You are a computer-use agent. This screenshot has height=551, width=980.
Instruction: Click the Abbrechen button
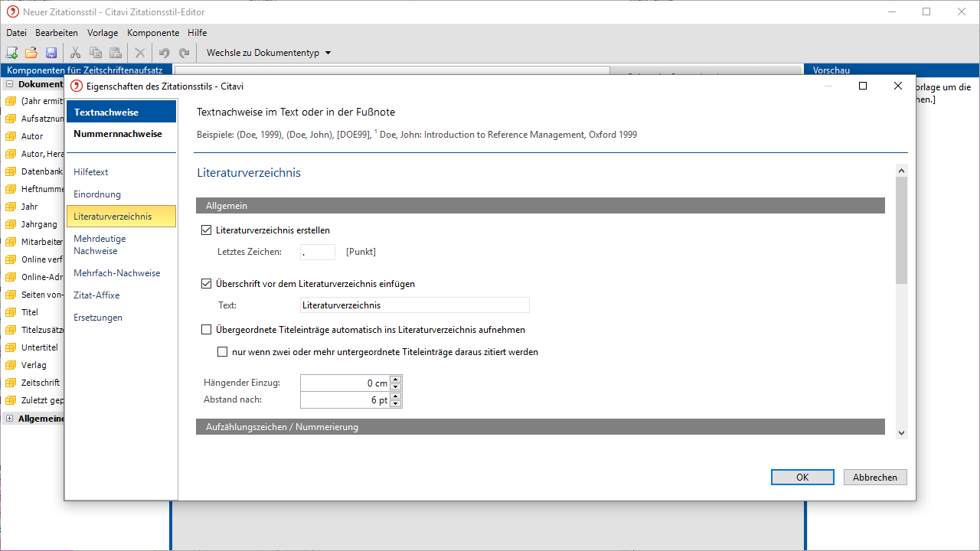click(x=875, y=477)
